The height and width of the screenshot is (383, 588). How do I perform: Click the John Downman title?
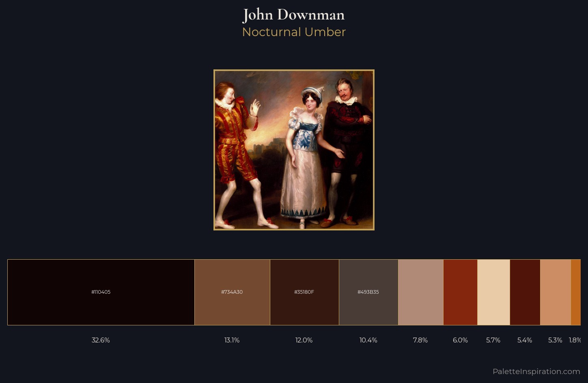pyautogui.click(x=294, y=15)
